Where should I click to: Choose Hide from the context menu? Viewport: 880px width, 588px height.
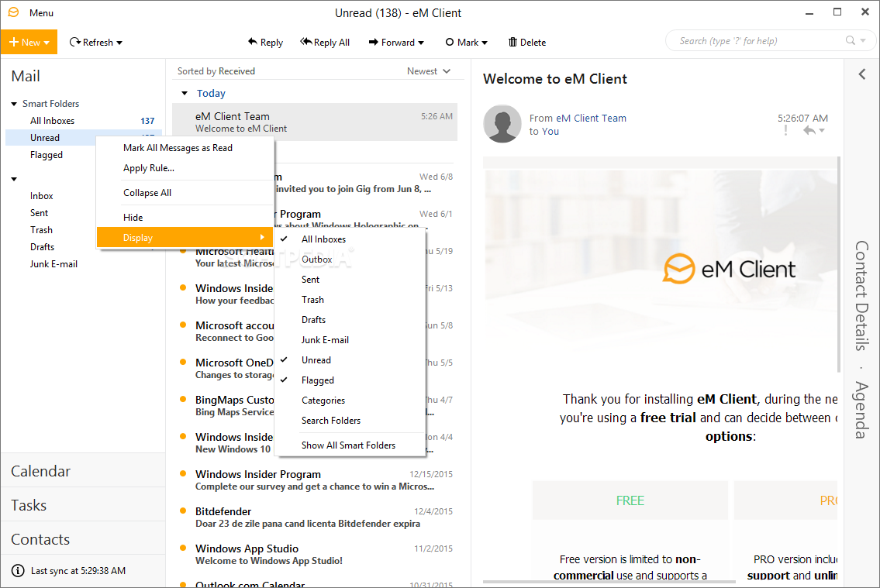coord(185,217)
